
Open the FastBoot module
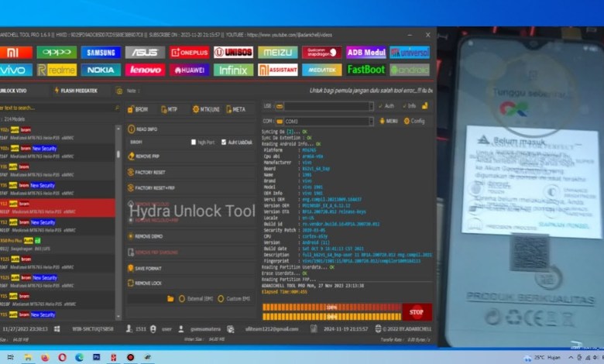(365, 70)
